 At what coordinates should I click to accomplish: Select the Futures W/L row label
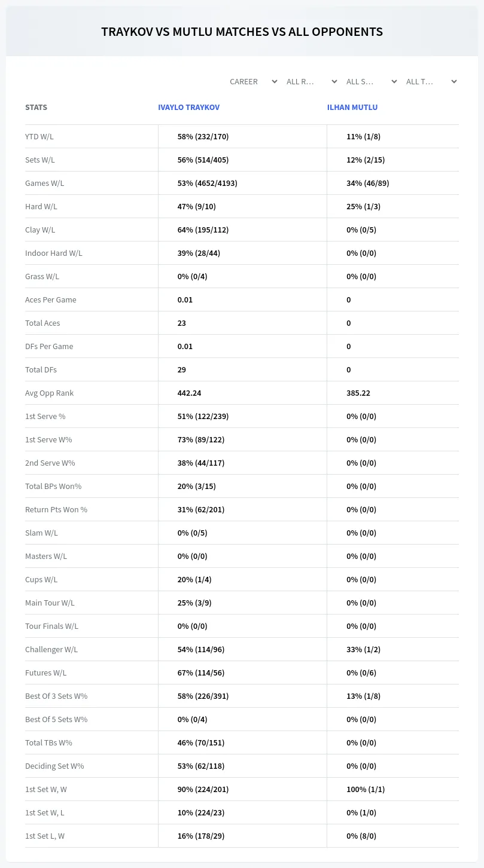(46, 673)
